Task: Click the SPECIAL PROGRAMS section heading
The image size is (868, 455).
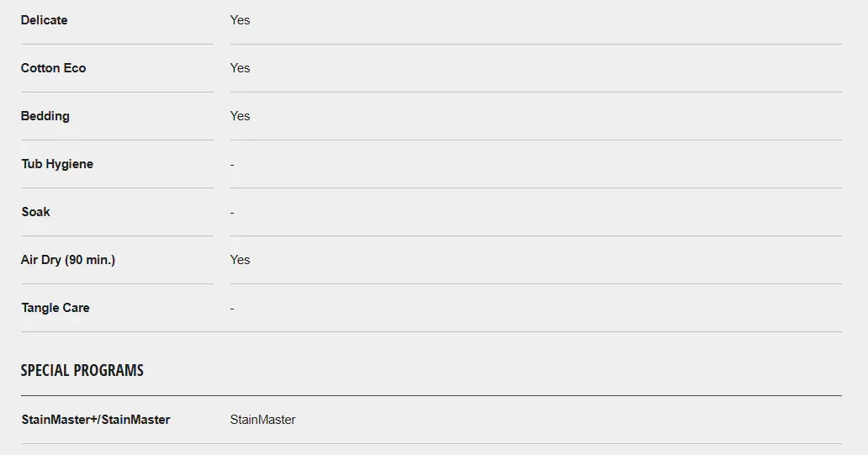Action: (82, 370)
